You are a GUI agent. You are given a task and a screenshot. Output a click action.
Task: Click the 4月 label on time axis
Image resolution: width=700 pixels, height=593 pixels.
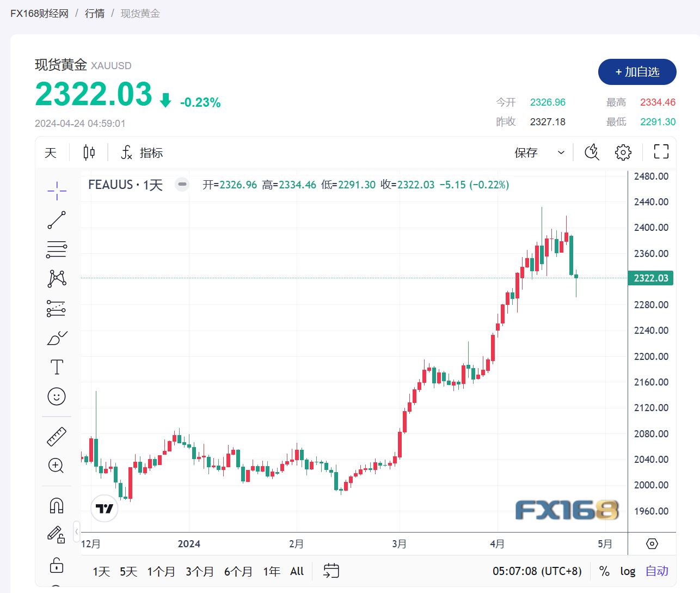click(x=497, y=544)
